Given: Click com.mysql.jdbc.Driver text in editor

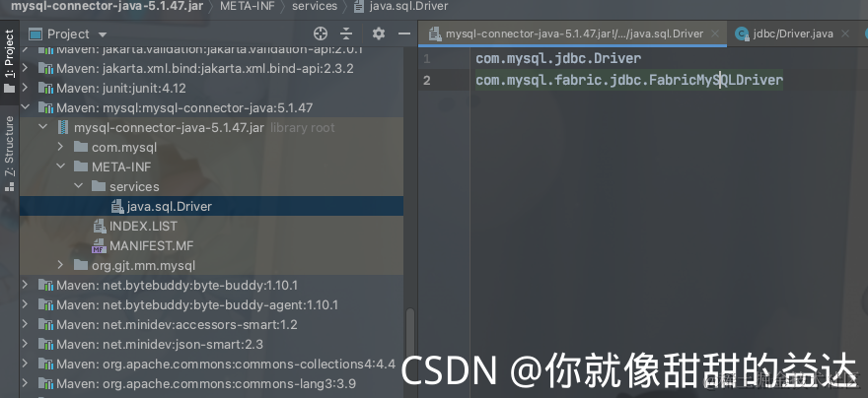Looking at the screenshot, I should tap(558, 58).
